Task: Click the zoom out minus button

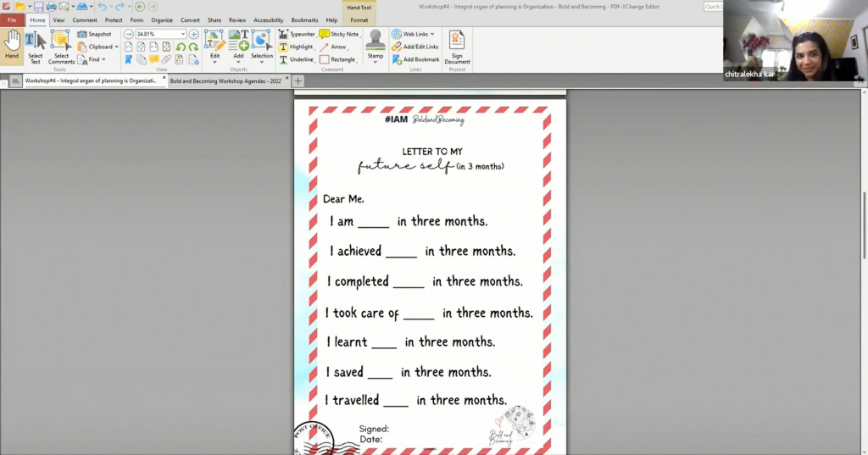Action: [x=129, y=34]
